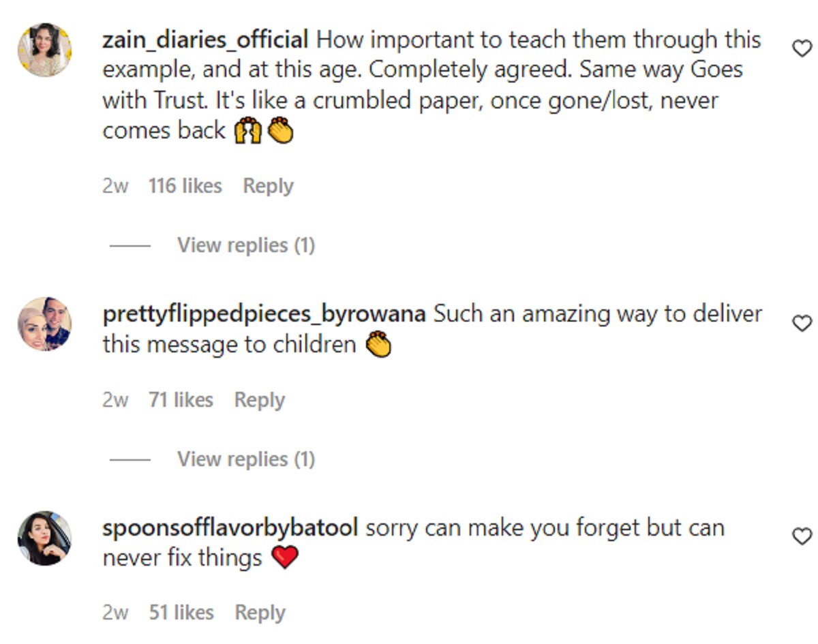
Task: Visit prettyflippedpieces_byrowana username link
Action: 264,314
